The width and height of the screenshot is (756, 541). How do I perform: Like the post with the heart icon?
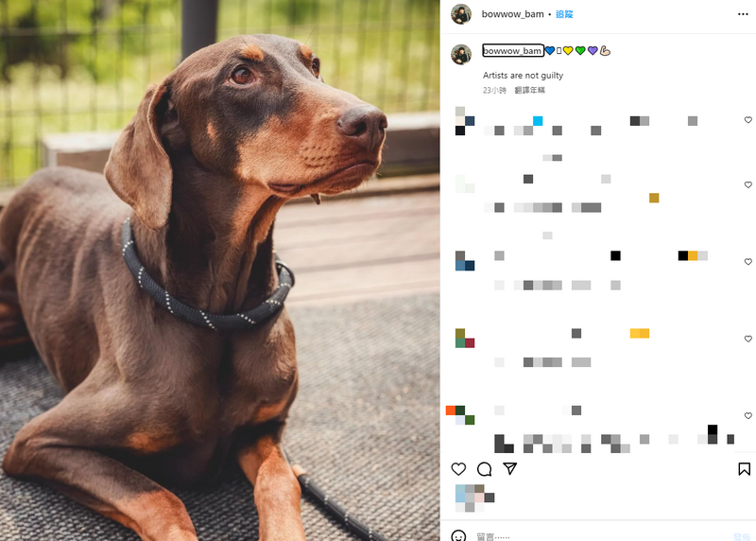pos(458,468)
